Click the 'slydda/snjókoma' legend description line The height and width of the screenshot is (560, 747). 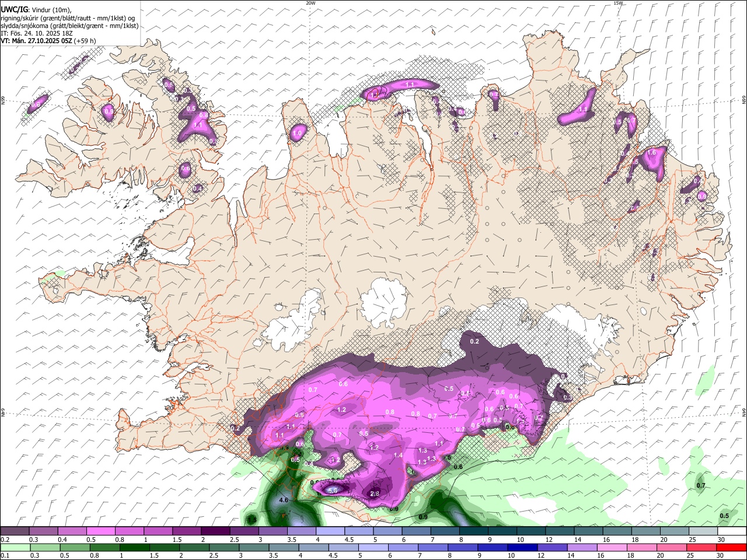[x=70, y=26]
